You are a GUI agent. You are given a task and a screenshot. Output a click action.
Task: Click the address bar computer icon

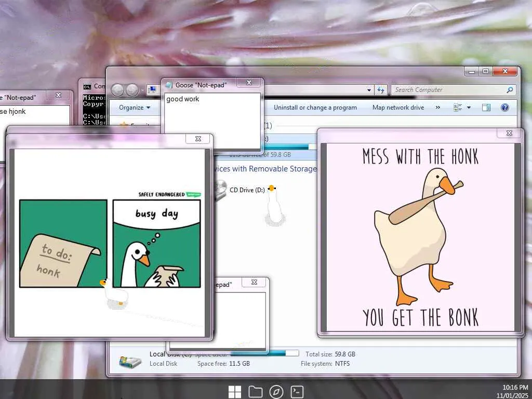152,89
